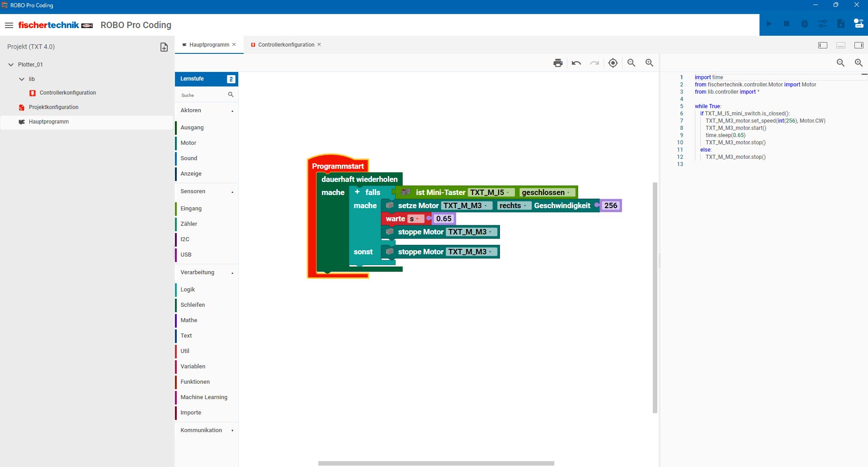Screen dimensions: 868x467
Task: Undo the last block change
Action: click(x=576, y=63)
